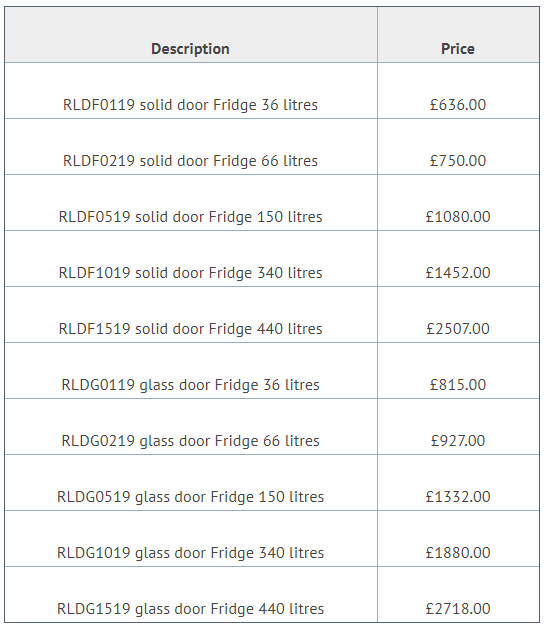Select RLDF1519 solid door Fridge 440 litres
The image size is (547, 629).
(190, 329)
